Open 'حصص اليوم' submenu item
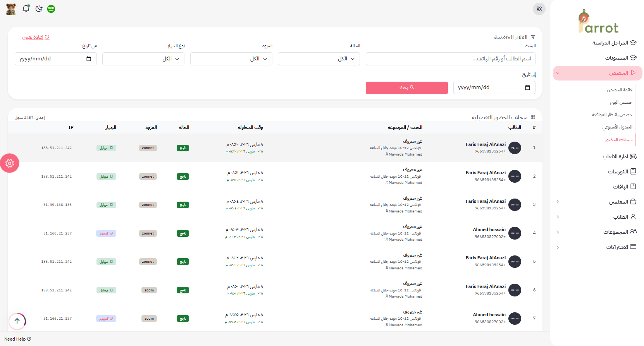This screenshot has width=644, height=346. [x=621, y=102]
